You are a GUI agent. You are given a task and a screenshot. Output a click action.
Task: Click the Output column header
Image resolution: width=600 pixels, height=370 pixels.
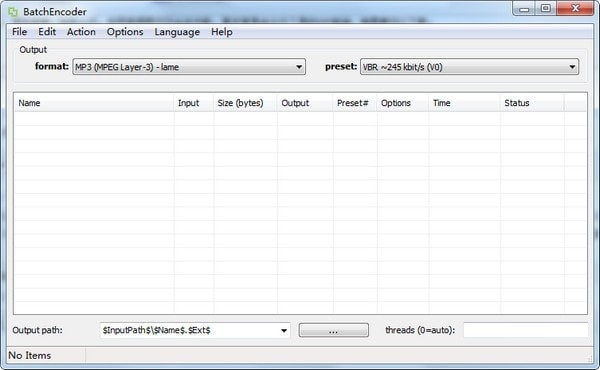pos(305,103)
